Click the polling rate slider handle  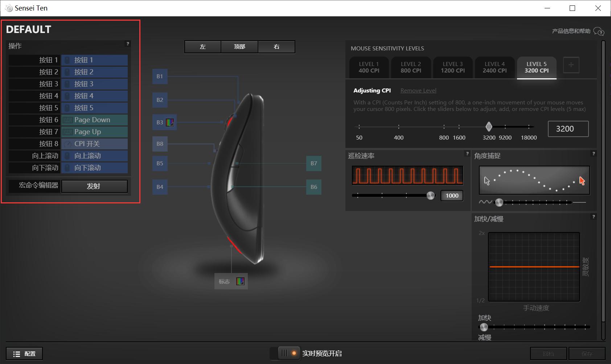430,196
